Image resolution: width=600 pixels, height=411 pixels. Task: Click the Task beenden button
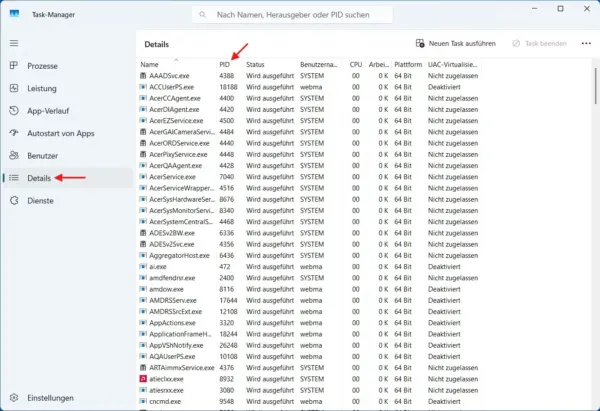[x=540, y=44]
